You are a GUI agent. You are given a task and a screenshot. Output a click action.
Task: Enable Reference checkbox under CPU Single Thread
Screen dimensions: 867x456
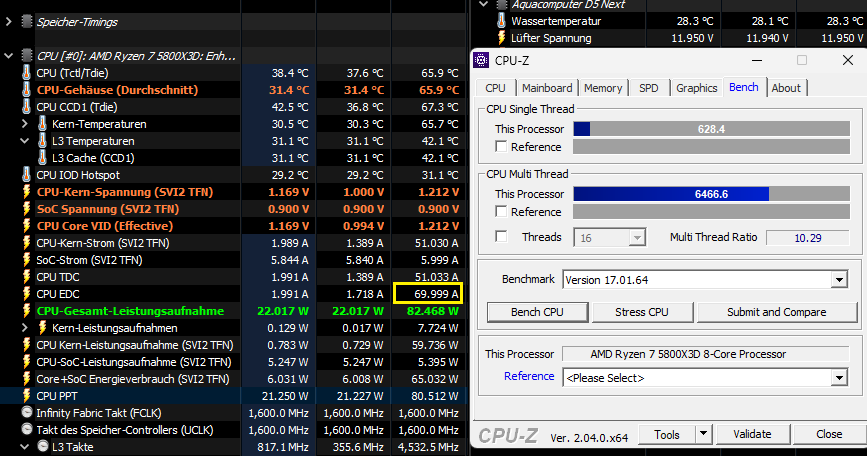point(501,146)
